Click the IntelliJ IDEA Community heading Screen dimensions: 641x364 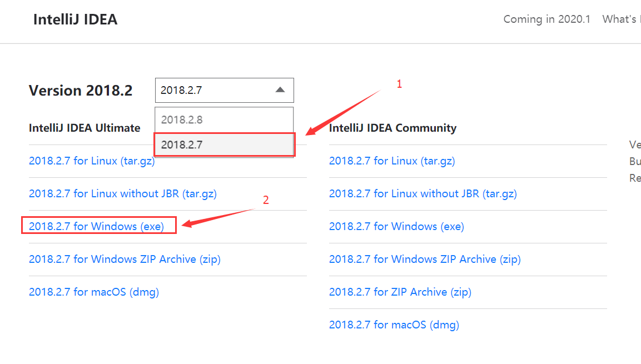point(393,128)
